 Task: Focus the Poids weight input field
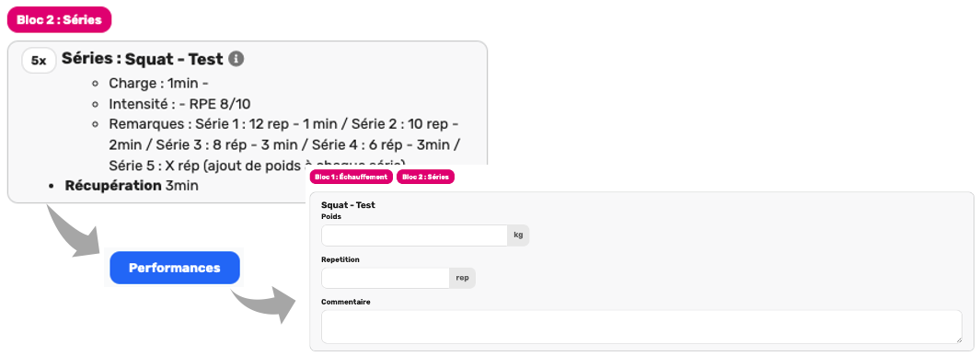(414, 235)
